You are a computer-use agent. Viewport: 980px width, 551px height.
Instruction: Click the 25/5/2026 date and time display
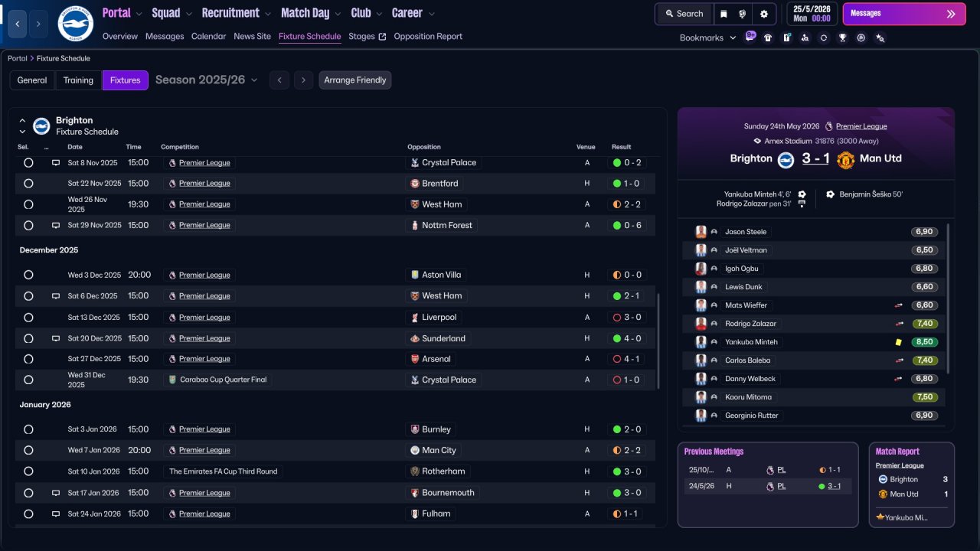tap(812, 14)
